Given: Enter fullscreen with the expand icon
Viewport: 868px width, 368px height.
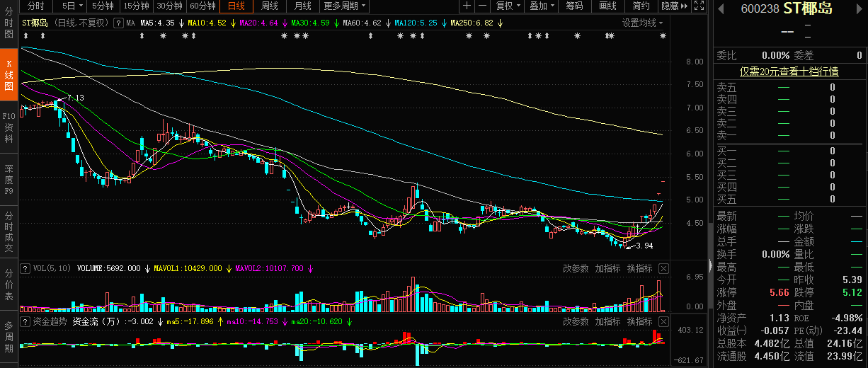Looking at the screenshot, I should point(699,6).
